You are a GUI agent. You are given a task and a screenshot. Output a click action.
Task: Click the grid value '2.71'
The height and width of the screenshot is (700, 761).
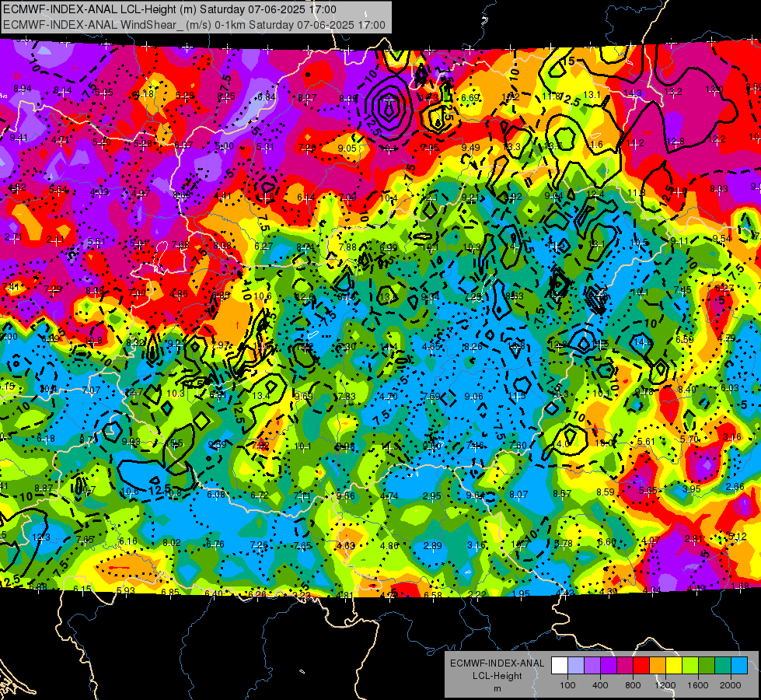(x=13, y=237)
